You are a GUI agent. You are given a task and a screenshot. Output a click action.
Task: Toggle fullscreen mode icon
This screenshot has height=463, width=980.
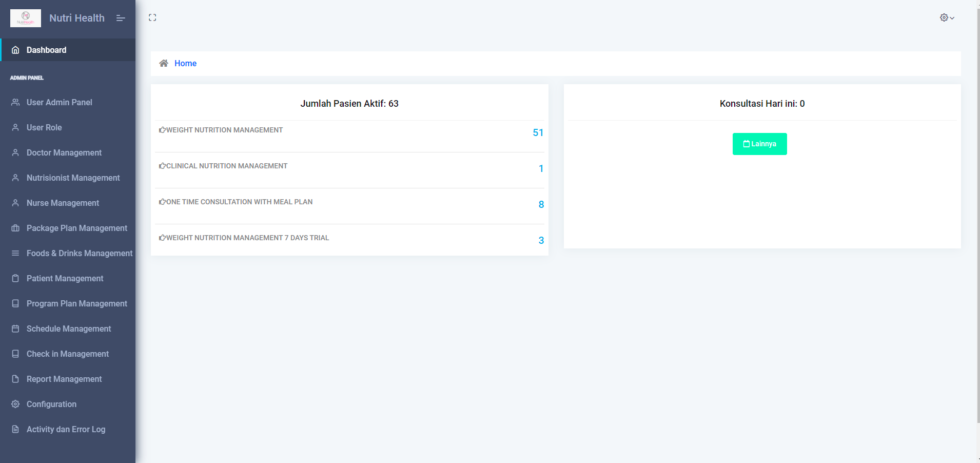152,17
